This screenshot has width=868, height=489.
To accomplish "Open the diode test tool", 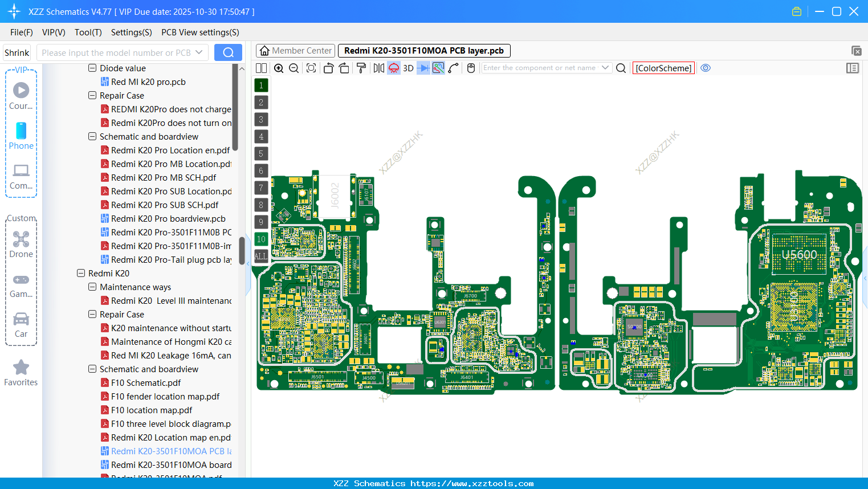I will click(x=423, y=67).
